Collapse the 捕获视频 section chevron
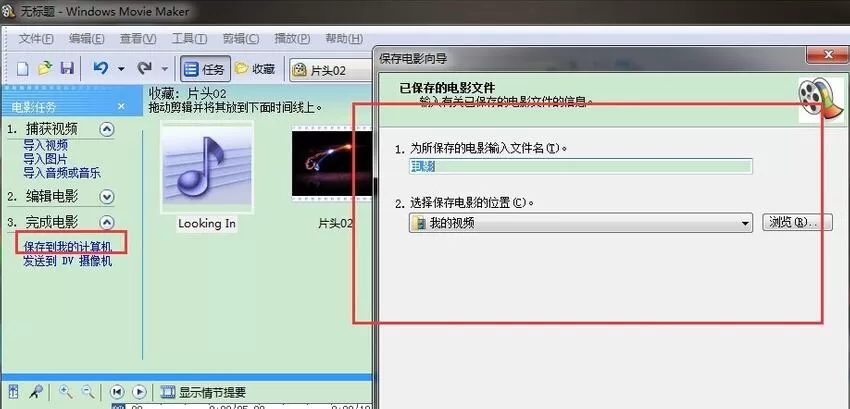This screenshot has width=850, height=409. (107, 129)
